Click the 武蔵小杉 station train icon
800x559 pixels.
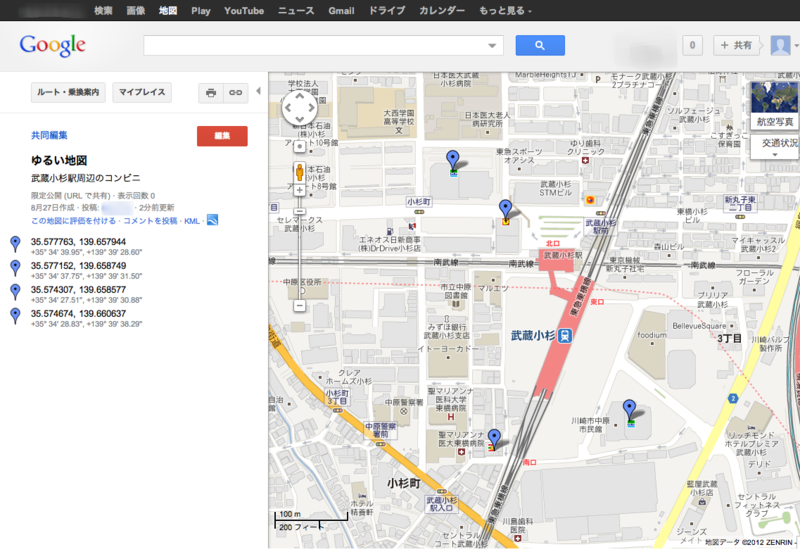point(565,336)
